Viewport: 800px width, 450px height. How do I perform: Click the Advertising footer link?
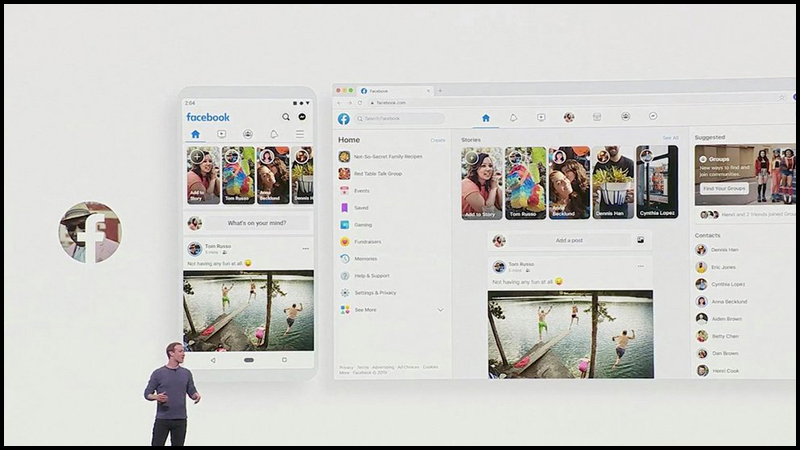[x=383, y=367]
